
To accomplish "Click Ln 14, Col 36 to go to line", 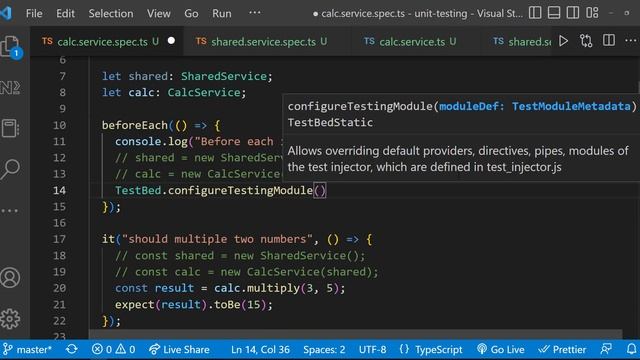I will [x=260, y=349].
